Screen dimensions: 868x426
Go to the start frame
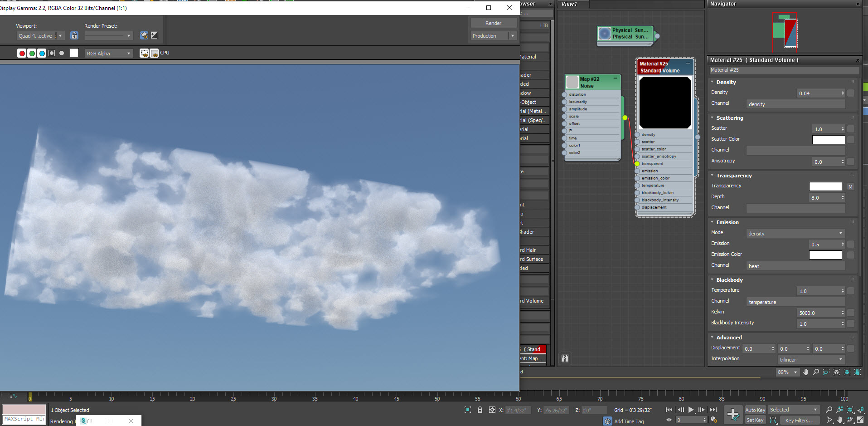coord(669,410)
